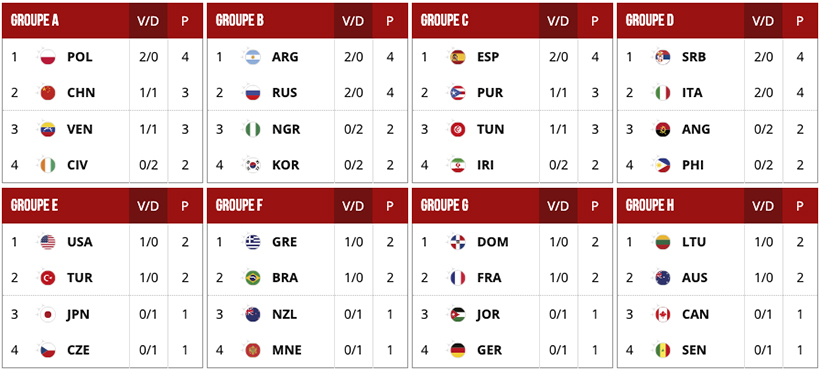This screenshot has width=820, height=371.
Task: Click the V/D column header in Groupe B
Action: tap(353, 21)
